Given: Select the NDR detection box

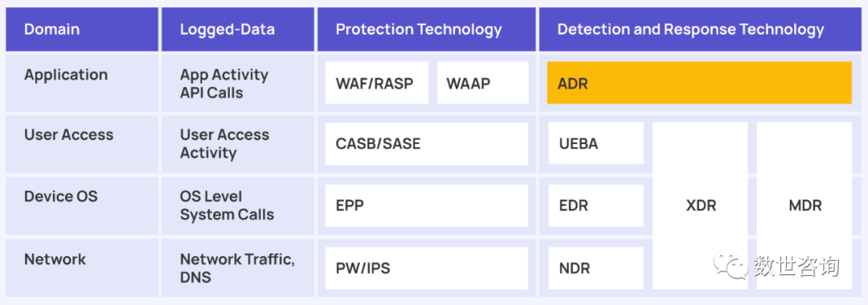Looking at the screenshot, I should pyautogui.click(x=596, y=269).
